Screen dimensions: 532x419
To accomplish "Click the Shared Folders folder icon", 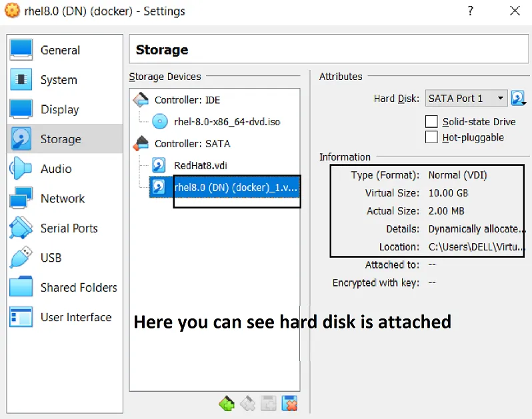I will click(21, 287).
